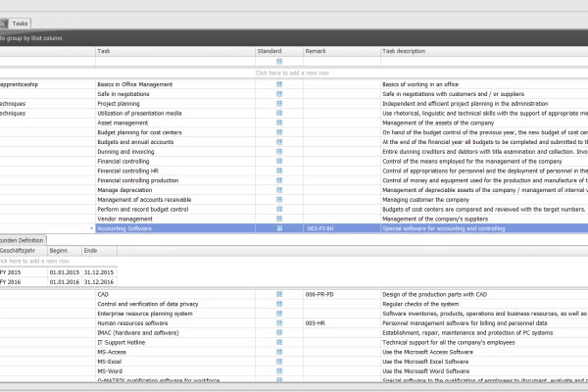Click Standard icon for Dunning and invoicing
588x392 pixels.
point(279,152)
